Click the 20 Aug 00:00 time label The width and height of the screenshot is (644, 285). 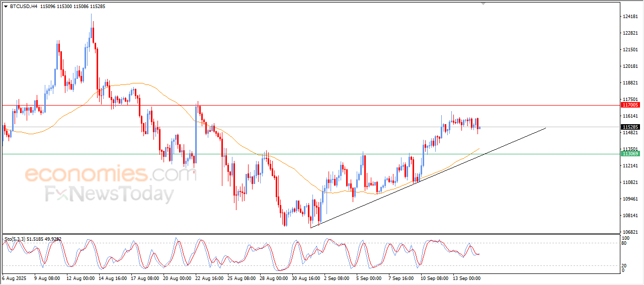[177, 277]
